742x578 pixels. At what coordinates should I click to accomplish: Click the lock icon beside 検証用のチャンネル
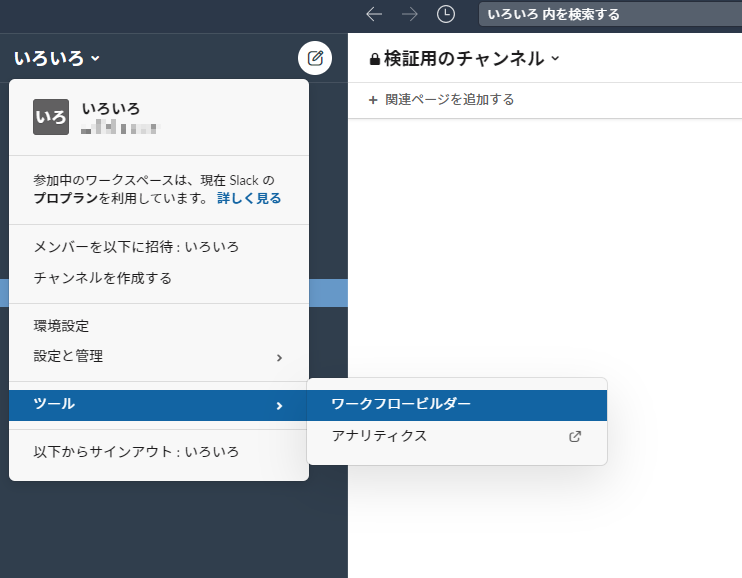(375, 59)
